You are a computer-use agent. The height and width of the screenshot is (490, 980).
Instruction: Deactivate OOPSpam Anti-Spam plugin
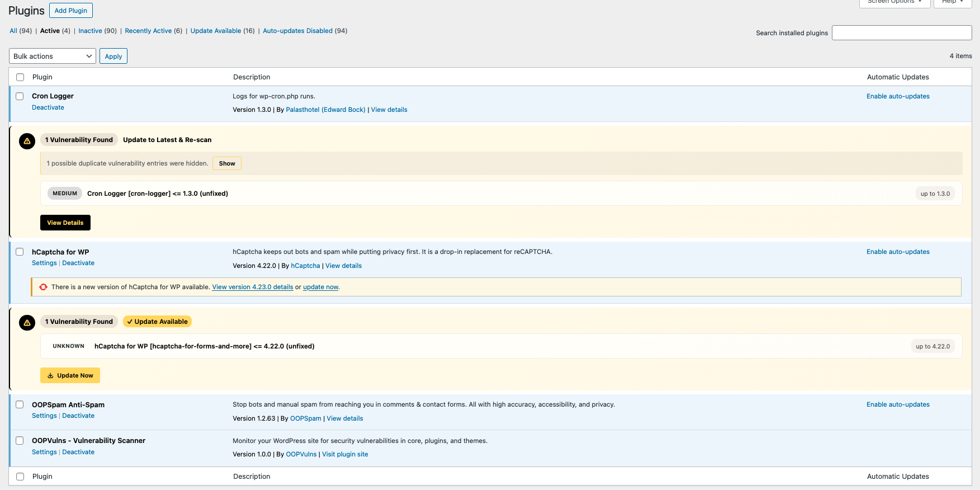[x=78, y=416]
